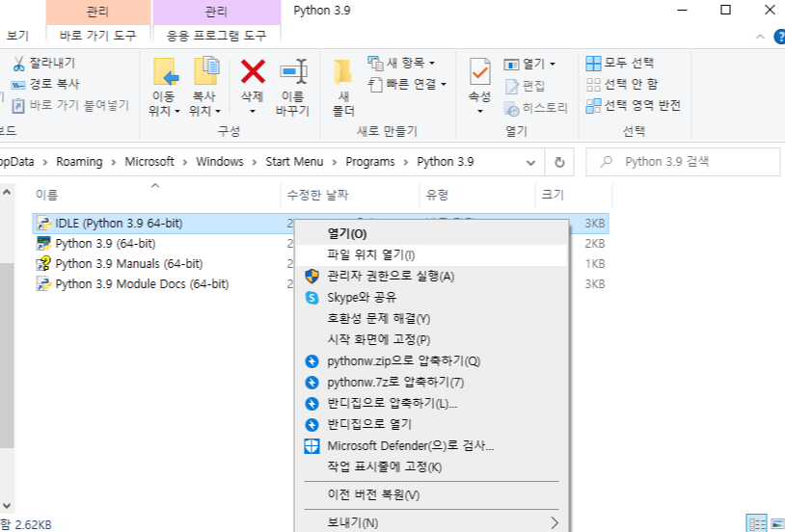Image resolution: width=785 pixels, height=532 pixels.
Task: Open the Copy to (복사 위치) icon
Action: (x=205, y=71)
